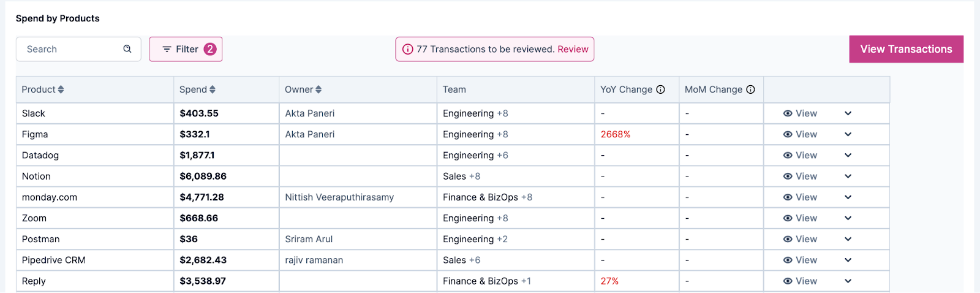Expand the Datadog row chevron
The height and width of the screenshot is (293, 980).
coord(848,155)
